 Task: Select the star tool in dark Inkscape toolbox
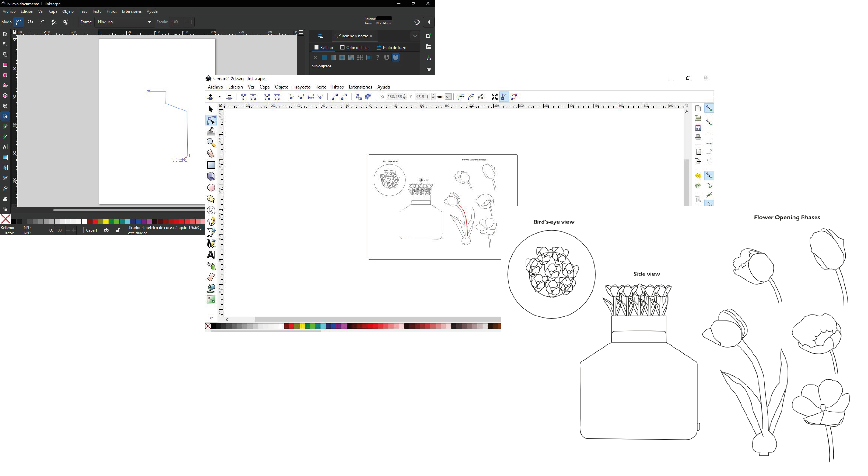pos(5,86)
